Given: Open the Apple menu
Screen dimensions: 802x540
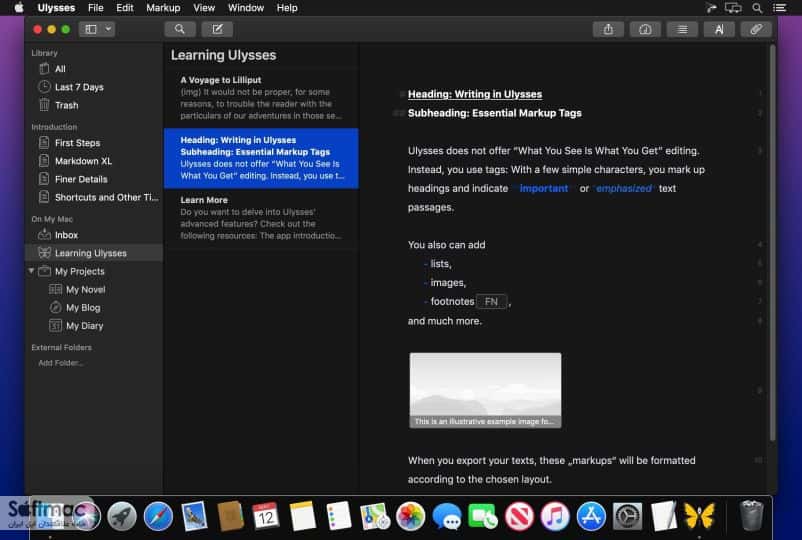Looking at the screenshot, I should tap(18, 8).
